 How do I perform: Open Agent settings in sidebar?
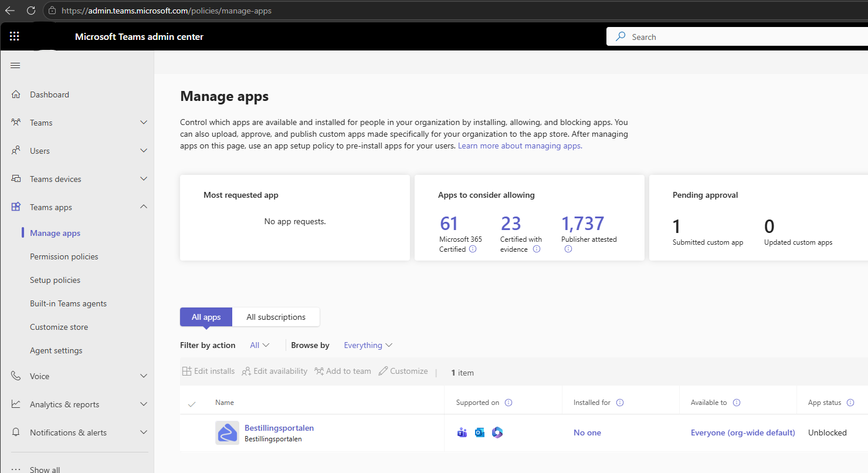[x=56, y=350]
